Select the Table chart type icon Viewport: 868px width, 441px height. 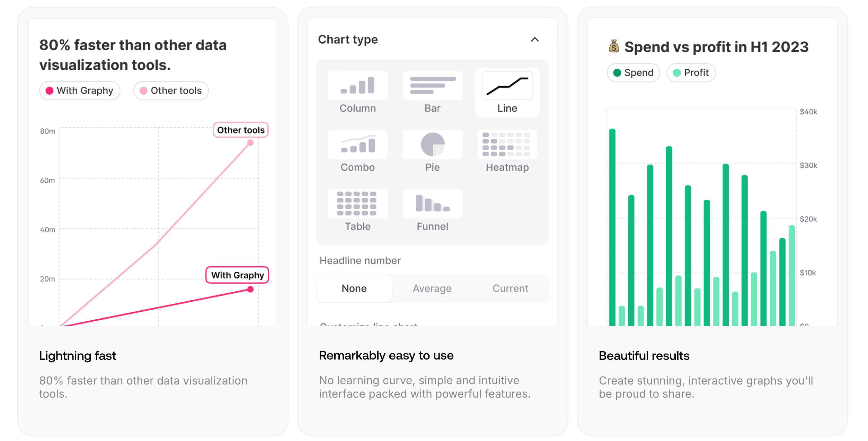pyautogui.click(x=357, y=204)
